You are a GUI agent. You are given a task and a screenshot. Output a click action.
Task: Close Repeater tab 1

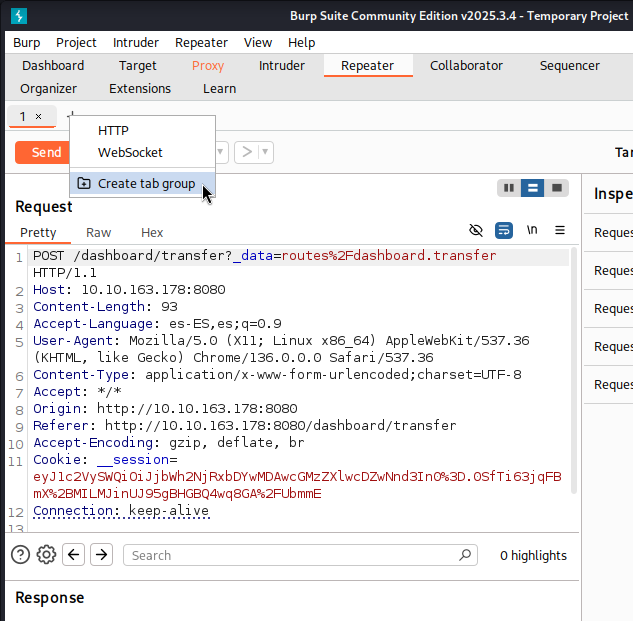coord(38,117)
